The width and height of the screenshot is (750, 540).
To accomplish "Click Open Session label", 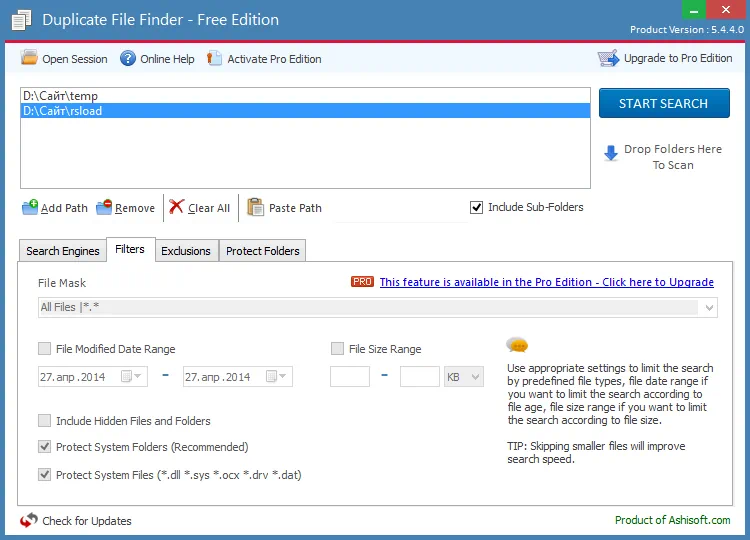I will (x=75, y=59).
